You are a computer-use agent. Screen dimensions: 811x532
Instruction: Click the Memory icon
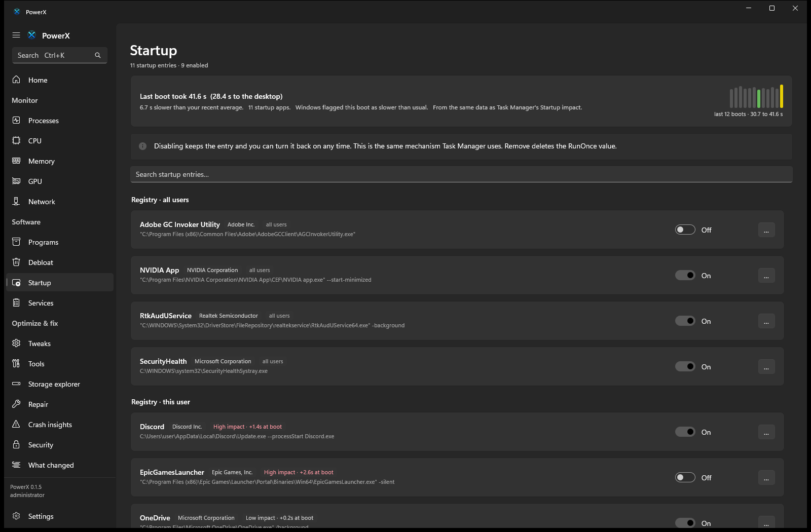[x=16, y=161]
